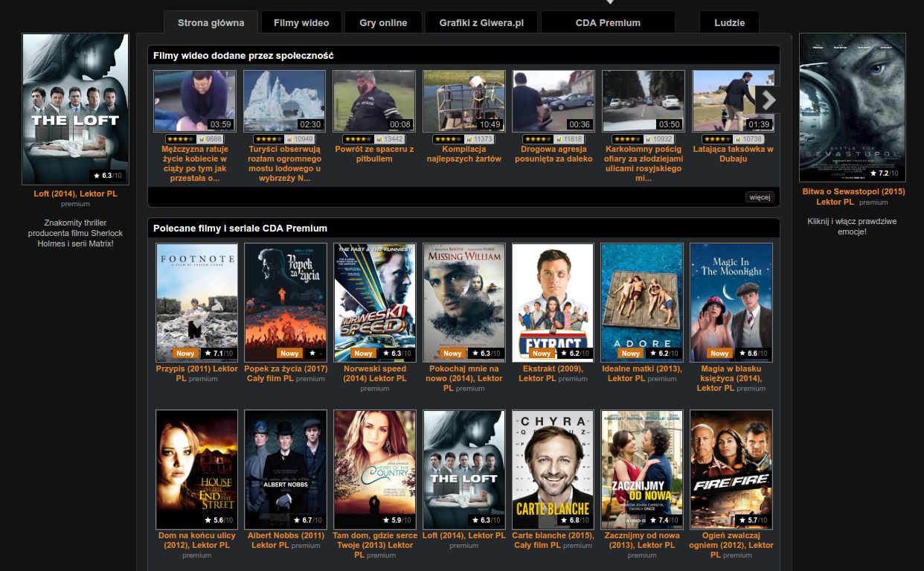Click the star rating with 9688 views
The height and width of the screenshot is (571, 924).
pos(194,139)
